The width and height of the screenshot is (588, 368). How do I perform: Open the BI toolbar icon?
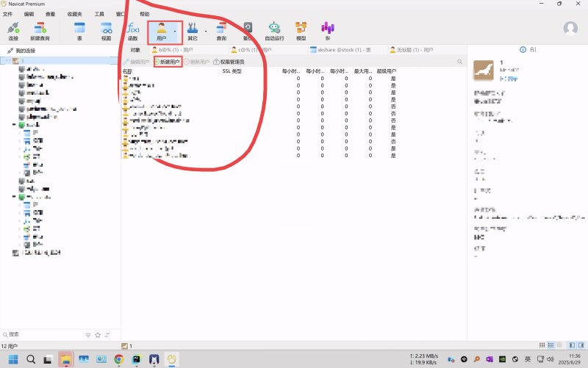328,30
